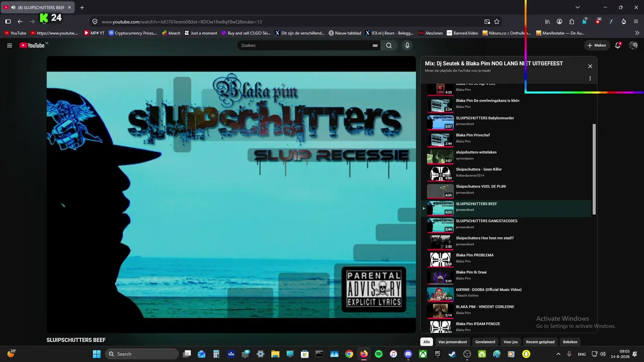Select the Recent geüpload filter chip

pyautogui.click(x=540, y=342)
